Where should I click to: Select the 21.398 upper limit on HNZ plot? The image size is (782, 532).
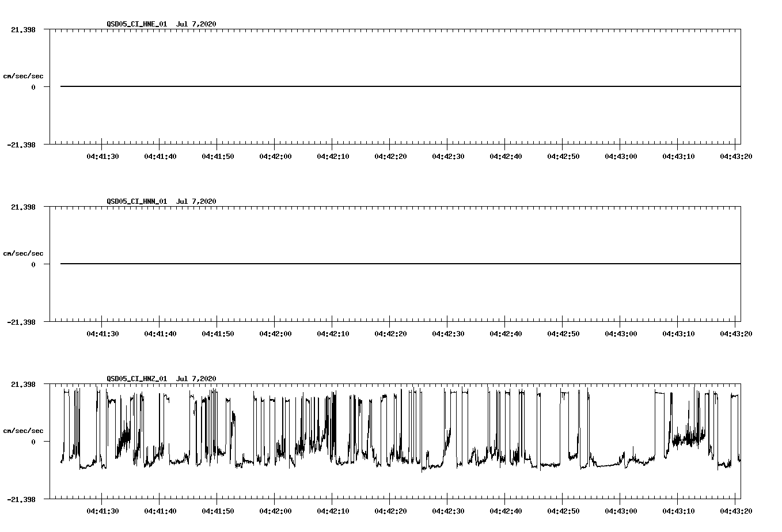tap(23, 384)
